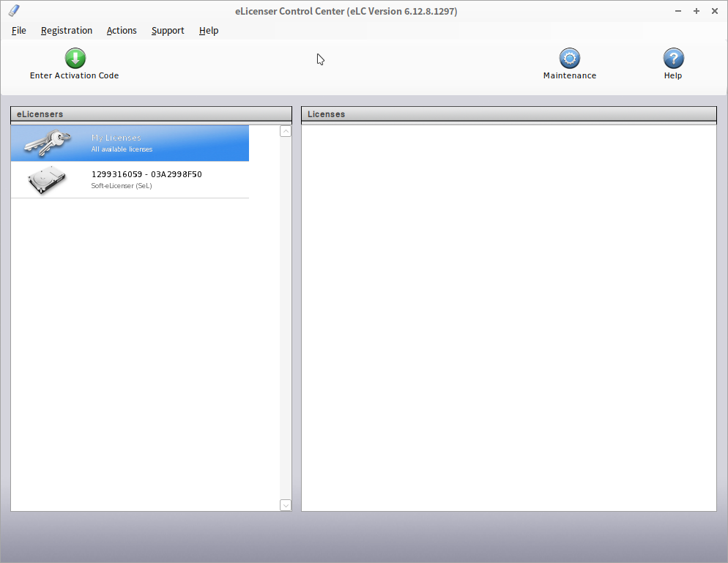Select the keys icon for My Licenses

point(48,143)
